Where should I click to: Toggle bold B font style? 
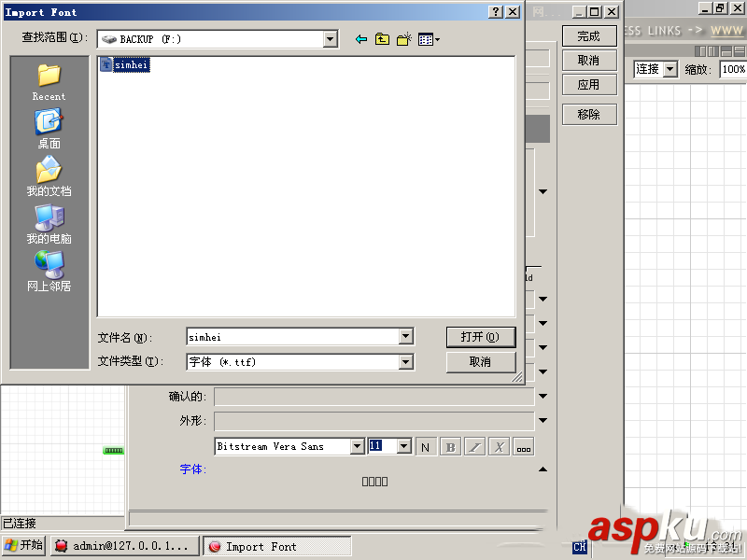(x=450, y=447)
